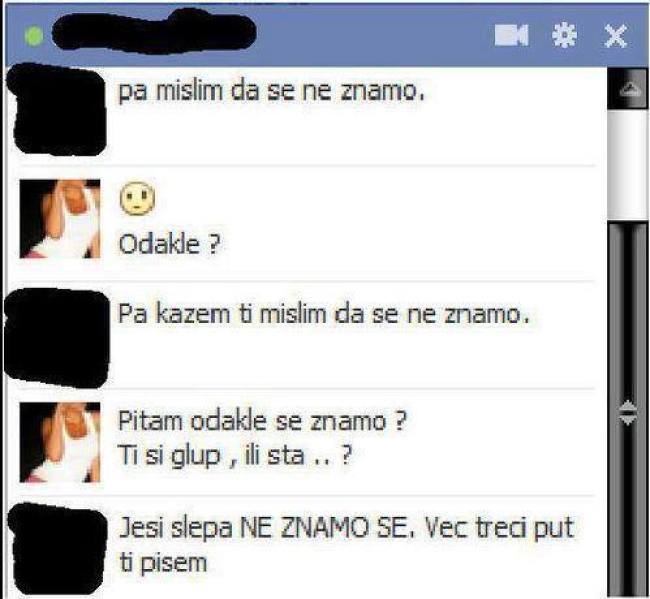Close the chat window
This screenshot has height=599, width=650.
tap(615, 36)
